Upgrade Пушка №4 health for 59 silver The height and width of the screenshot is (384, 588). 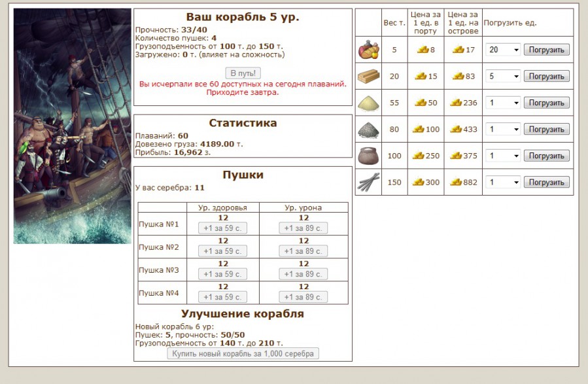[x=223, y=297]
